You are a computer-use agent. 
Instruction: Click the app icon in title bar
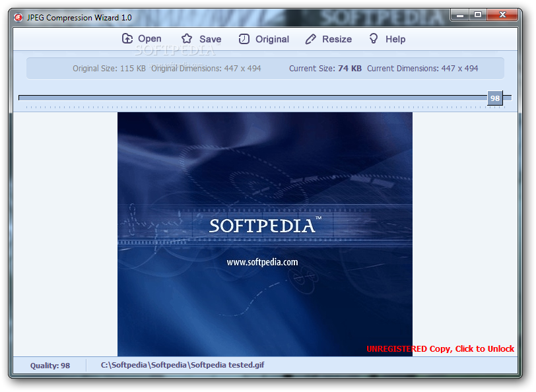pos(18,17)
